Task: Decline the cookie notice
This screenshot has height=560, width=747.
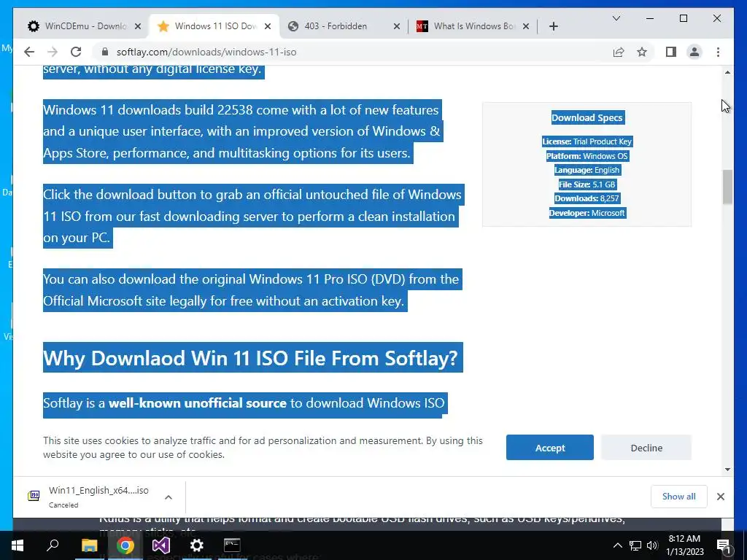Action: (x=646, y=448)
